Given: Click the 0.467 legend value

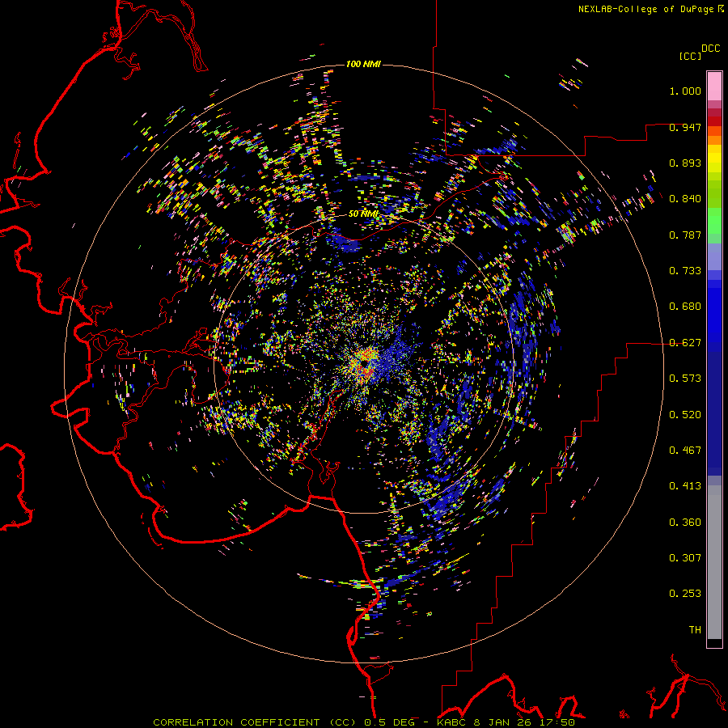Looking at the screenshot, I should click(685, 451).
